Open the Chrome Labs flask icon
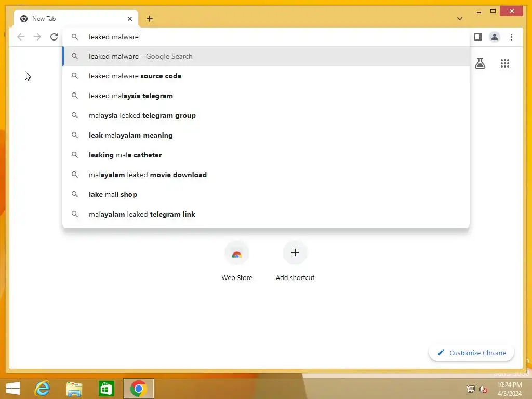 [x=480, y=63]
